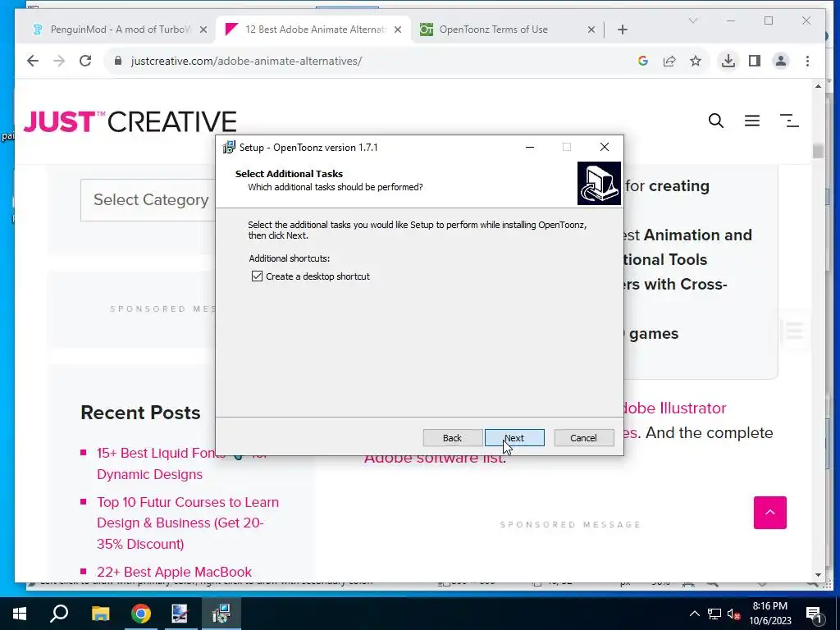840x630 pixels.
Task: Open Chrome downloads
Action: coord(728,61)
